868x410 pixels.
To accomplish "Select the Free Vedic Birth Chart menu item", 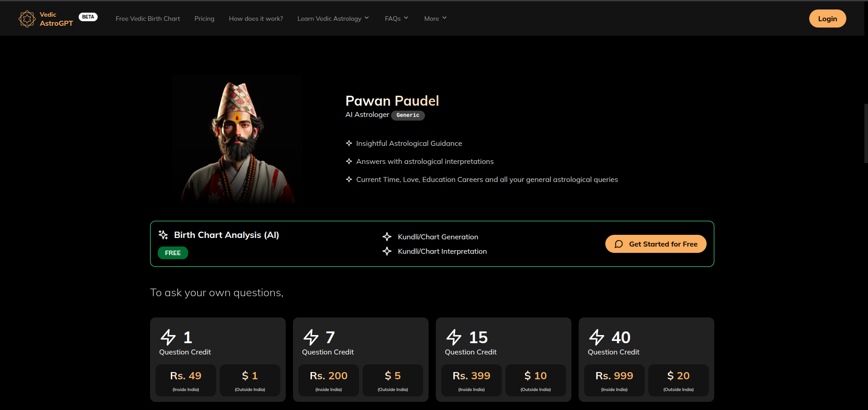I will point(148,19).
